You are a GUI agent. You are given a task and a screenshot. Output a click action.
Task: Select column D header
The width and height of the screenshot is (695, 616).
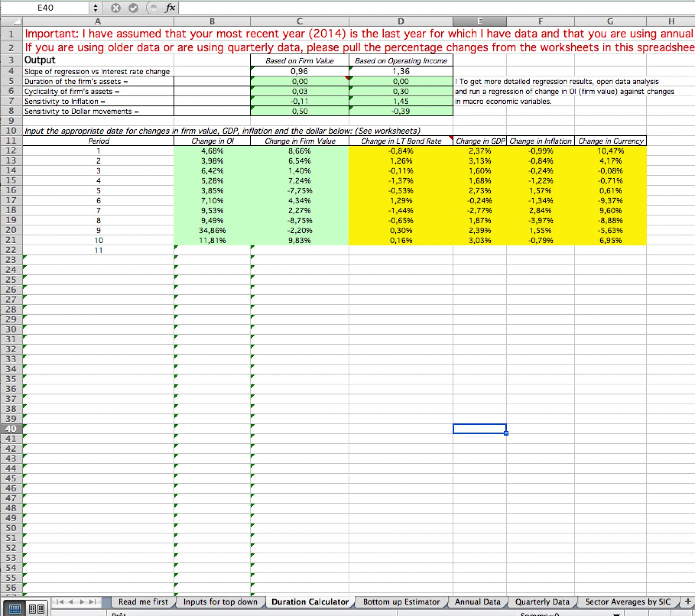(401, 21)
